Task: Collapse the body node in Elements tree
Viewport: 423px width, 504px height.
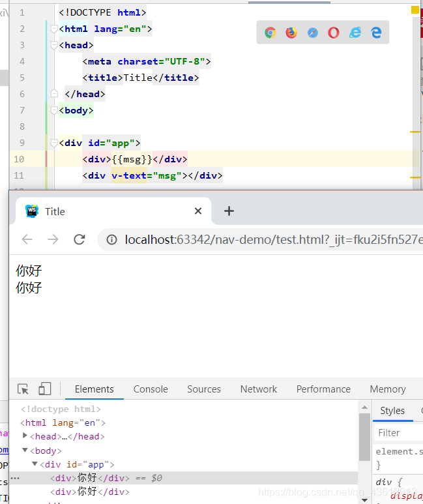Action: tap(25, 450)
